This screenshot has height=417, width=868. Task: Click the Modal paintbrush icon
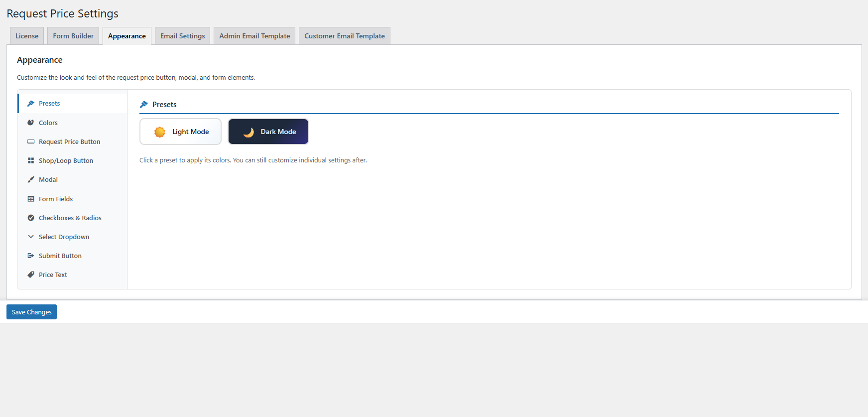[x=31, y=180]
